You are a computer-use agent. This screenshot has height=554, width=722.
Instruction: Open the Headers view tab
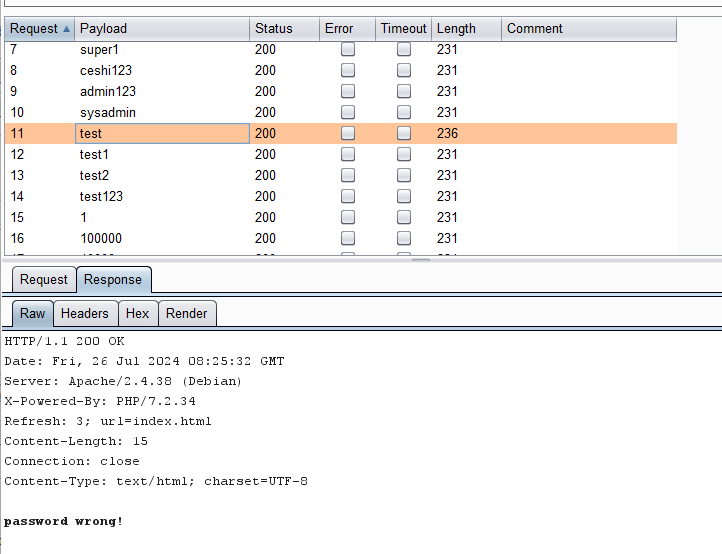[85, 314]
